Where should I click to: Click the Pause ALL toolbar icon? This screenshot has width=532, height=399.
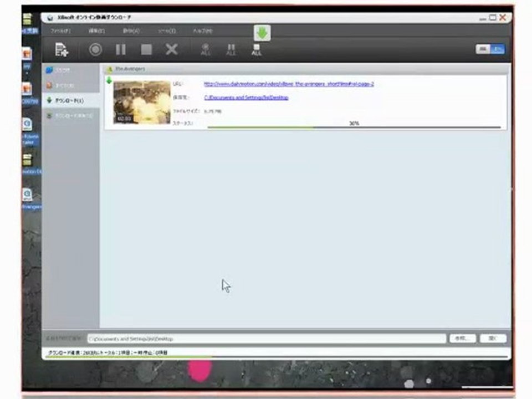231,49
